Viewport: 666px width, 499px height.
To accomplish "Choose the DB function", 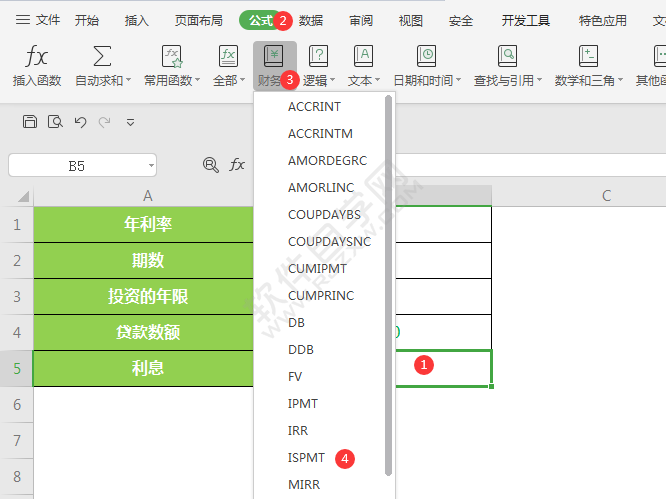I will (x=296, y=323).
